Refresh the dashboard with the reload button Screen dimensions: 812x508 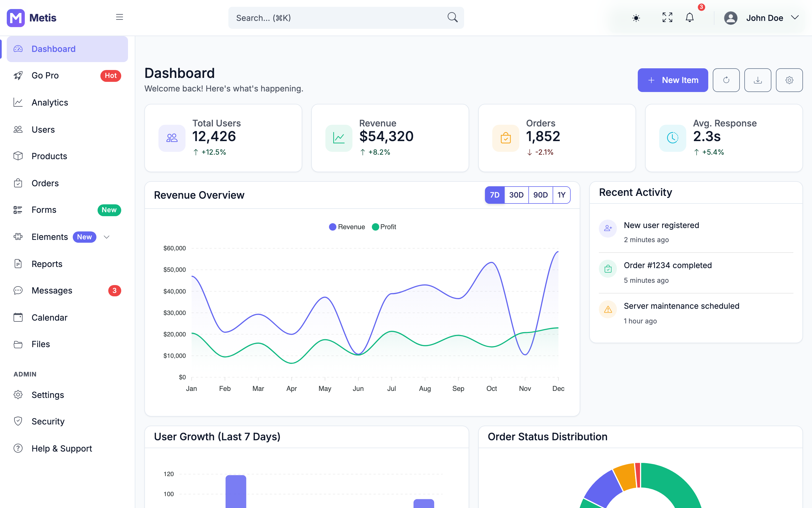click(726, 80)
